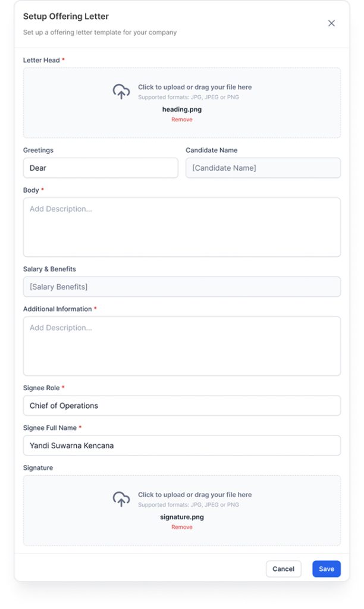Click the Signature cloud upload icon
The width and height of the screenshot is (364, 609).
tap(121, 499)
